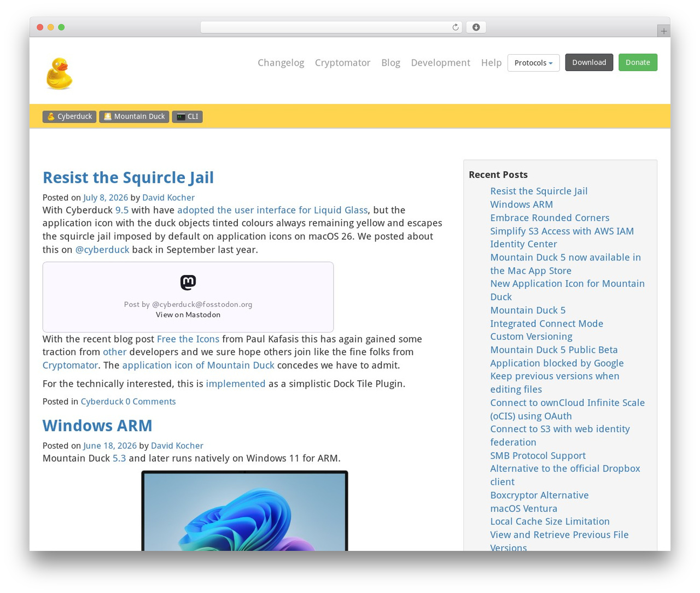This screenshot has width=700, height=593.
Task: Open the Boxcryptor Alternative recent post
Action: 539,495
